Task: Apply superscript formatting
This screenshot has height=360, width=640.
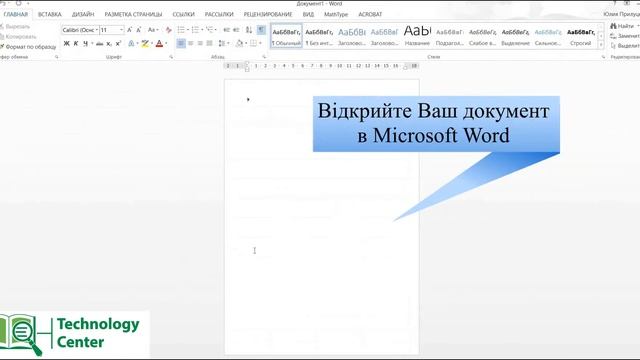Action: coord(118,43)
